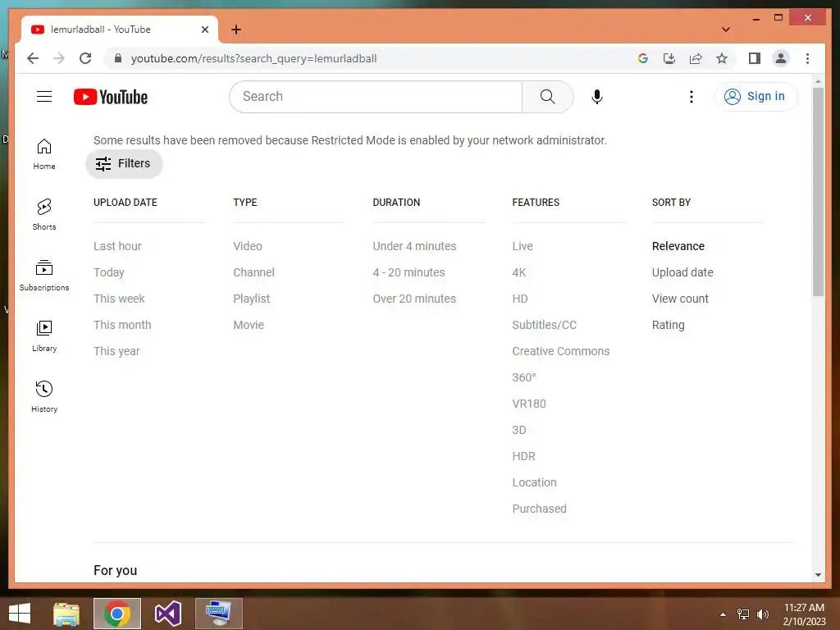
Task: Click the magnifying glass search button
Action: click(x=547, y=97)
